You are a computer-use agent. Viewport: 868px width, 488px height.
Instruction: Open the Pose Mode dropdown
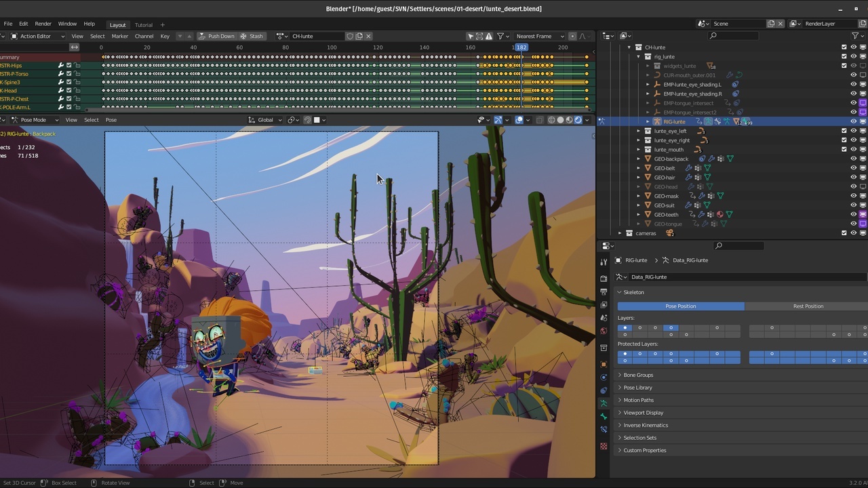pyautogui.click(x=33, y=120)
